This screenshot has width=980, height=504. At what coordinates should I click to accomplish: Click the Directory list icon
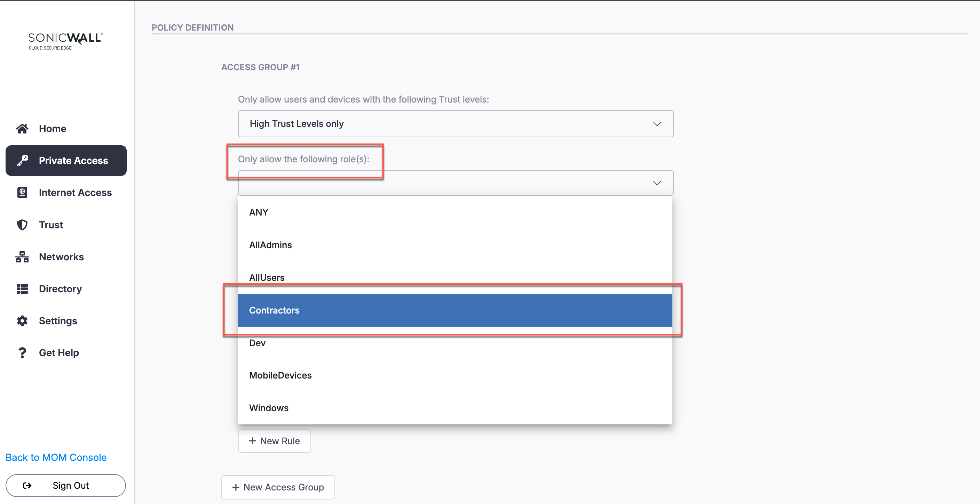pyautogui.click(x=22, y=289)
